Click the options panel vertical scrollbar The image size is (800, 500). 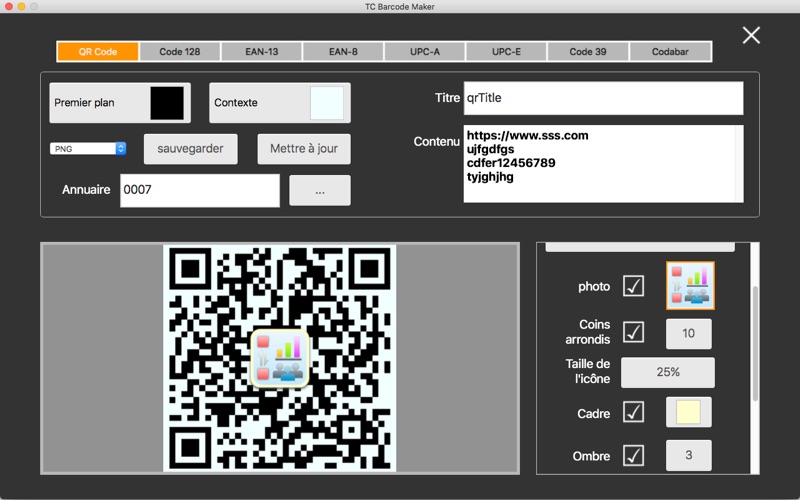click(x=755, y=343)
